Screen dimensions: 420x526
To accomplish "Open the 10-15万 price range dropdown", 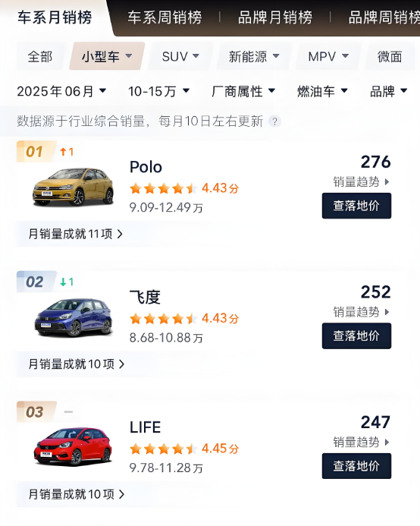I will coord(159,91).
